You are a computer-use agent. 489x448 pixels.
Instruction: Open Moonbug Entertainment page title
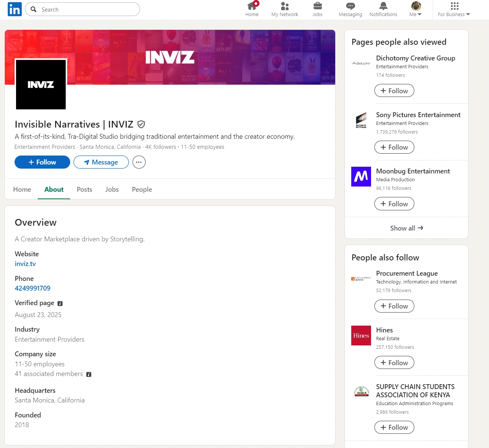[413, 171]
